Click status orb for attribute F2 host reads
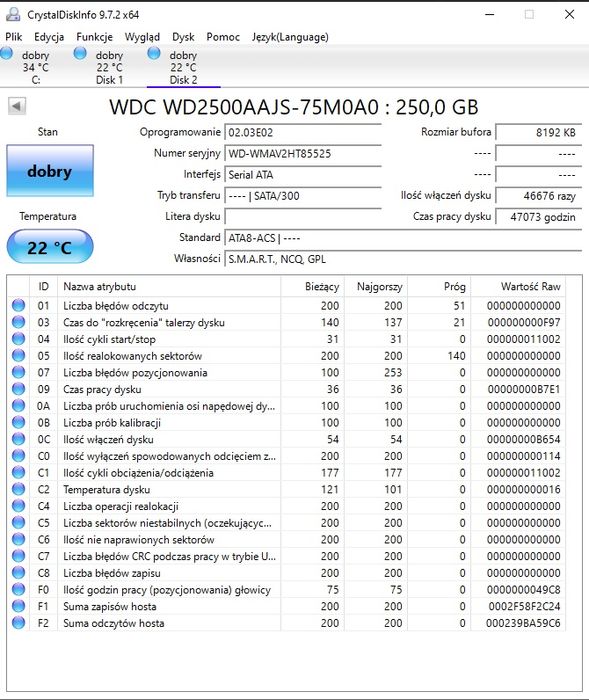Screen dimensions: 589x700 click(18, 623)
